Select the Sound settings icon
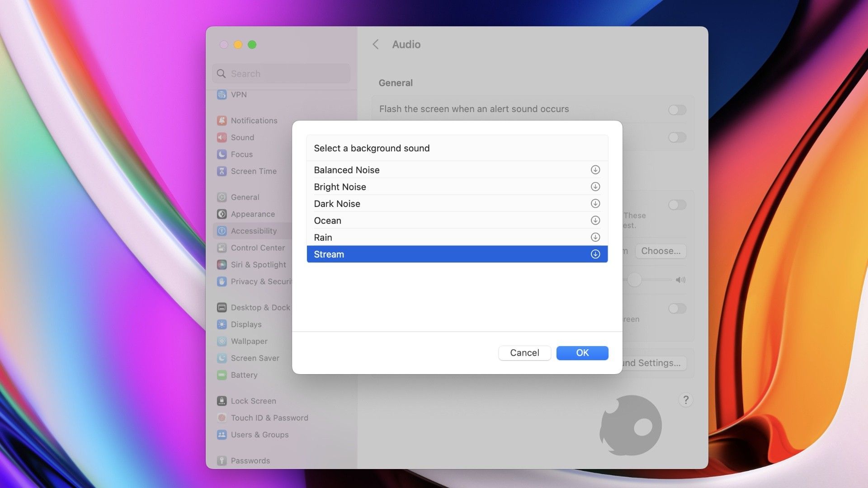Viewport: 868px width, 488px height. pos(222,137)
